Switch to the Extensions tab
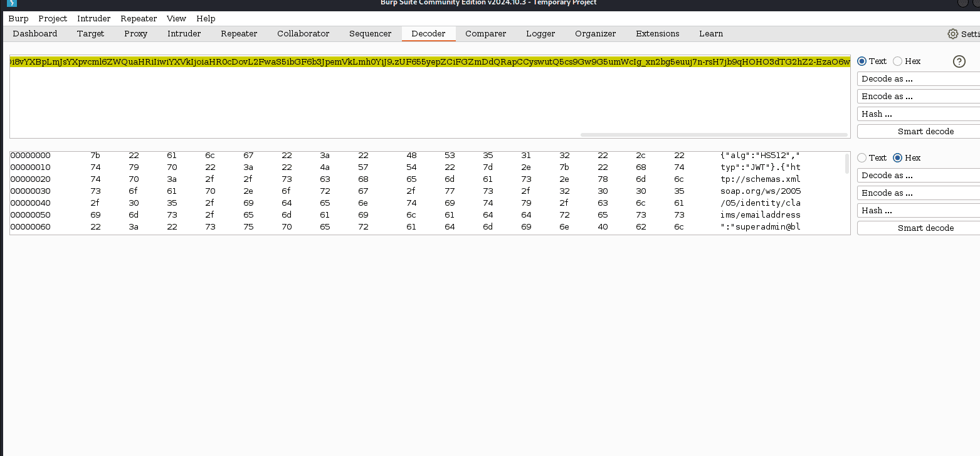980x456 pixels. click(658, 34)
